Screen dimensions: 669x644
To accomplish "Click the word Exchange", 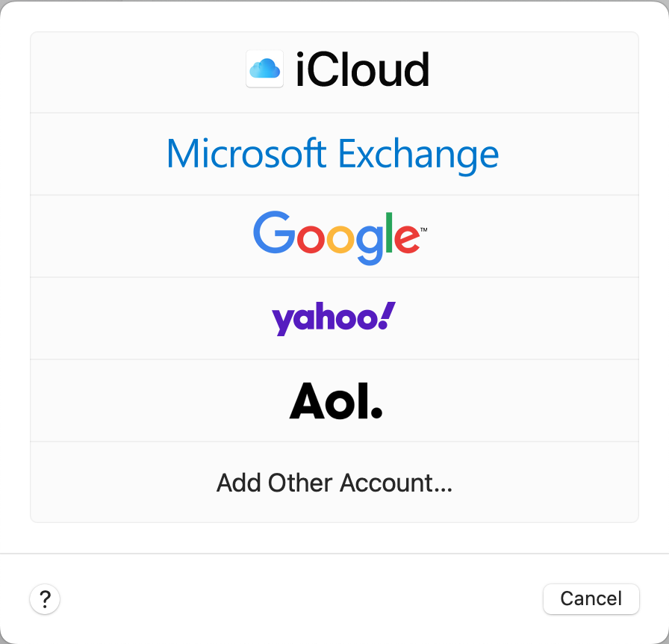I will (x=418, y=154).
